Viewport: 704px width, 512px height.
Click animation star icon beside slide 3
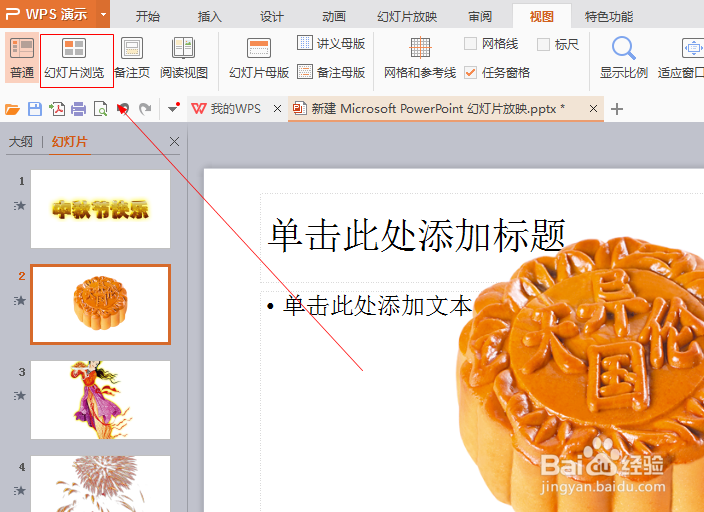pos(20,396)
